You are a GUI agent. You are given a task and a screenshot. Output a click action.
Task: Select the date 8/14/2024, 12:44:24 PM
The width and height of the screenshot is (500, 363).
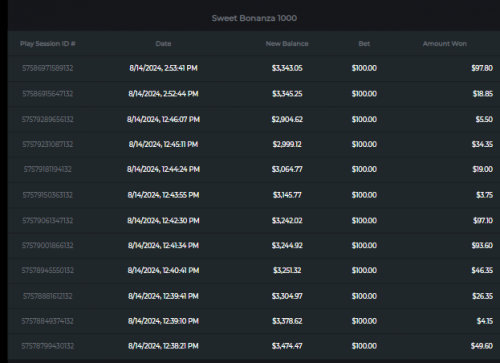163,169
